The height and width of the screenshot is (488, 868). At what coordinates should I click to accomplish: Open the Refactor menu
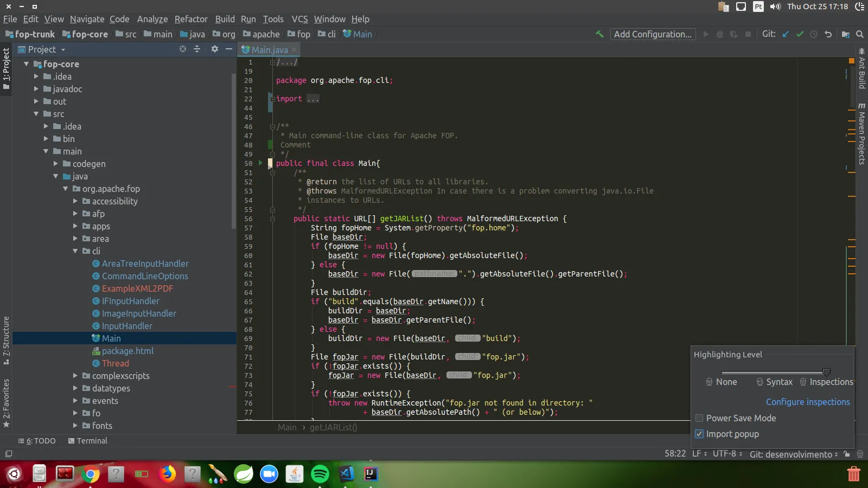191,19
